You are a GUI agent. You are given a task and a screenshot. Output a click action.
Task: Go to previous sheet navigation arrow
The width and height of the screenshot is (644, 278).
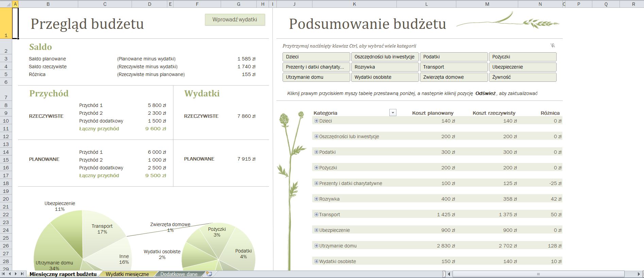tap(10, 274)
